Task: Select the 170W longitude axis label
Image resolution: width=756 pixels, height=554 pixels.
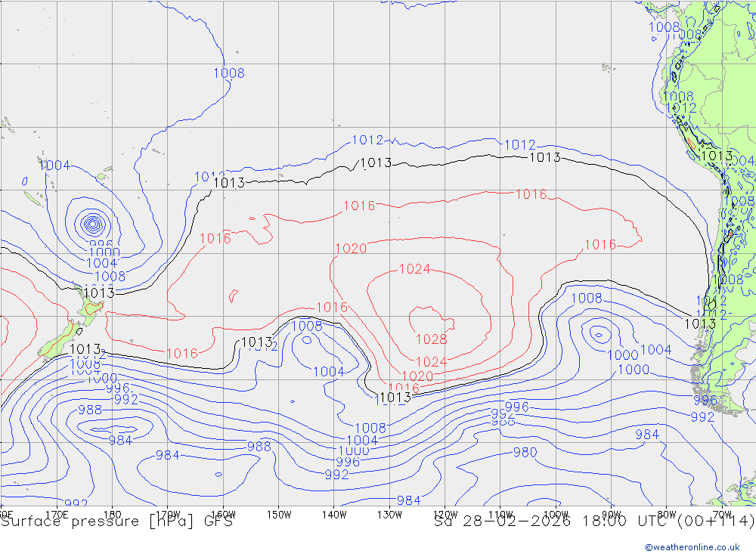Action: 168,515
